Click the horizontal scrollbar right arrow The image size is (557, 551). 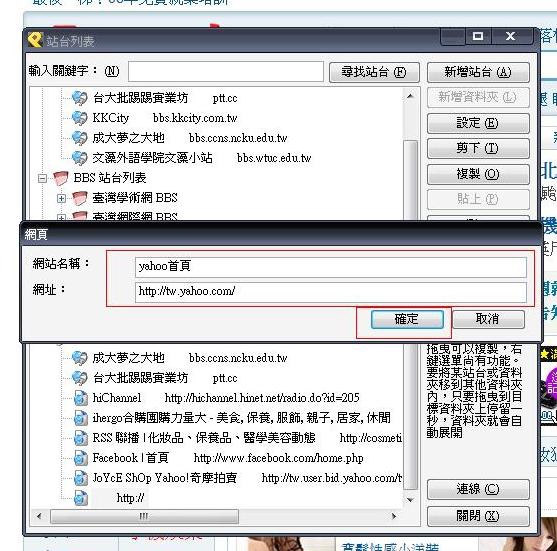(x=394, y=516)
